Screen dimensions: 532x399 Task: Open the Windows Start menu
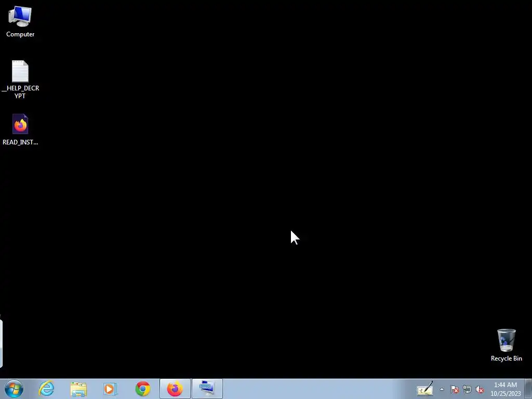click(x=14, y=389)
